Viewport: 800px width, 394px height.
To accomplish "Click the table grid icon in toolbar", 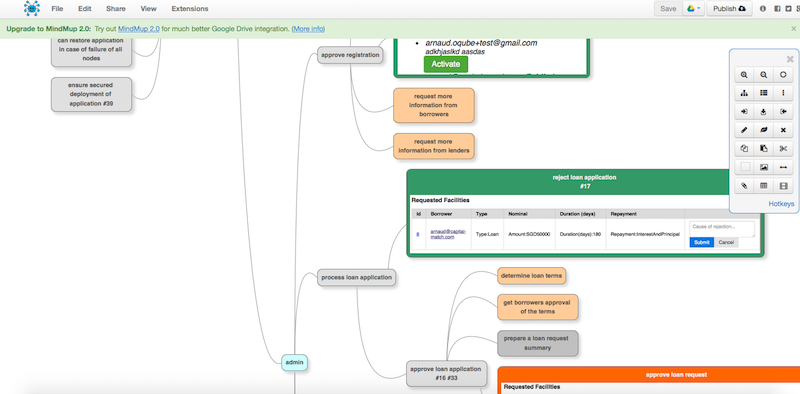I will tap(763, 186).
